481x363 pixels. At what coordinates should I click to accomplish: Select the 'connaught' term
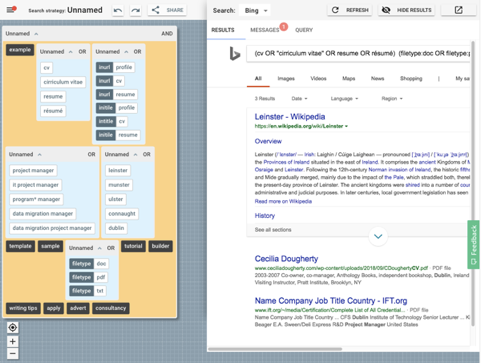pyautogui.click(x=122, y=214)
